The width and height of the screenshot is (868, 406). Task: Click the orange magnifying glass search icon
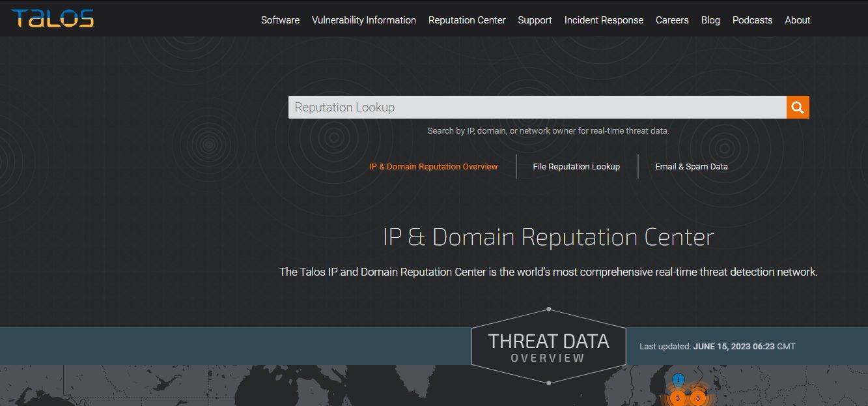[797, 106]
